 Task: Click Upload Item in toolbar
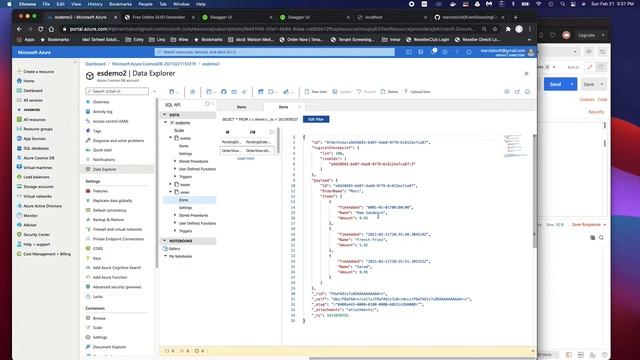coord(417,92)
